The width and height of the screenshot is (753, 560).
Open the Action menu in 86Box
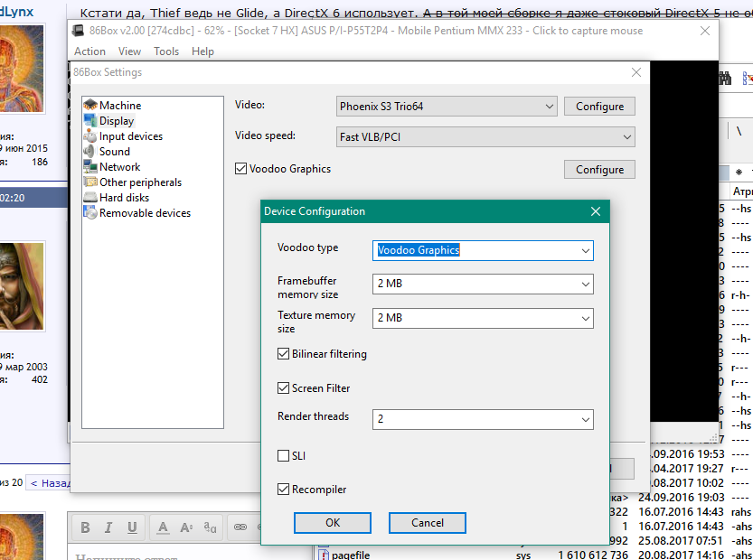point(89,51)
